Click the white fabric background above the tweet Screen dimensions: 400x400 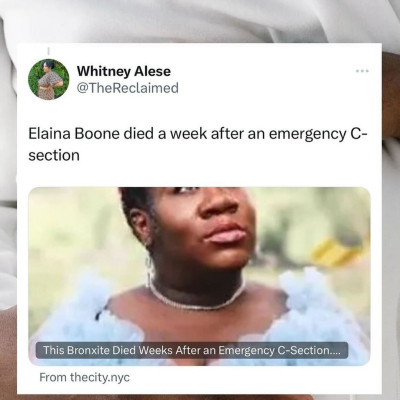(200, 20)
